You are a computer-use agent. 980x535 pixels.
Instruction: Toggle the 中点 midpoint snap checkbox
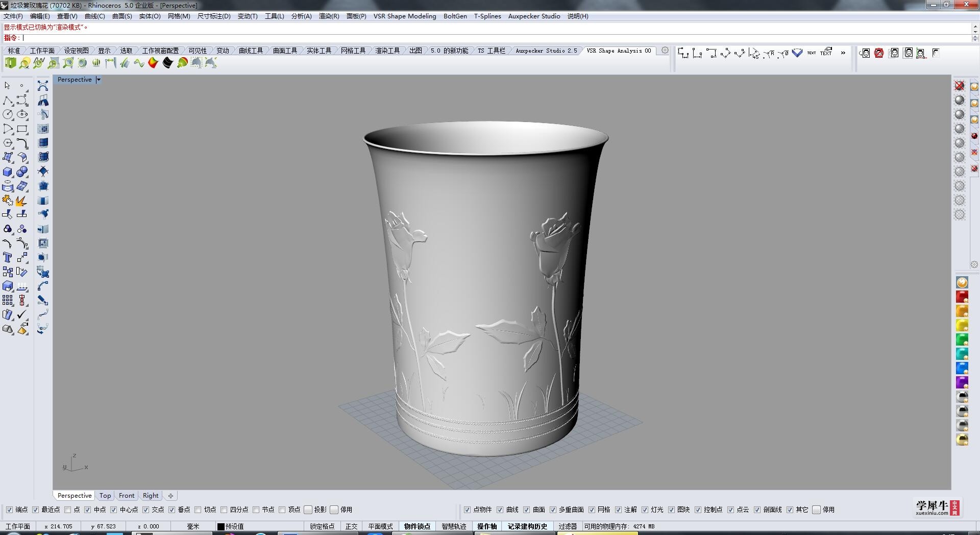tap(88, 509)
